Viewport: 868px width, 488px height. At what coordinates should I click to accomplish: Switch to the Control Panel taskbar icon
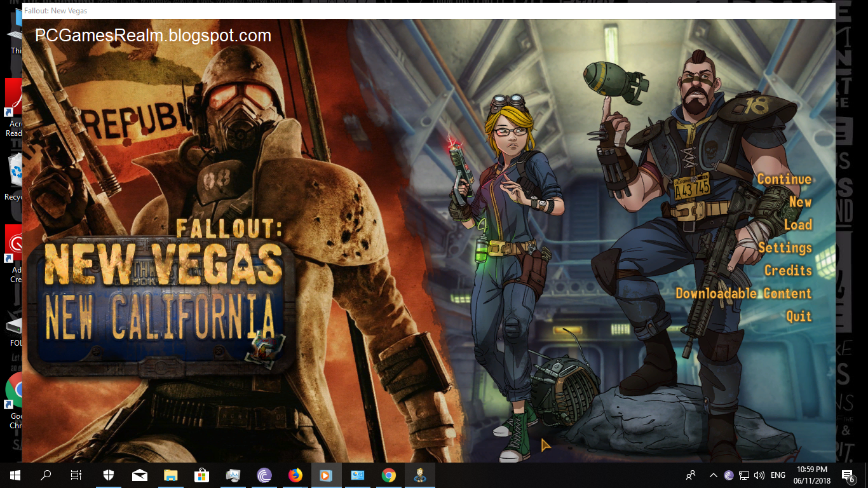pos(358,475)
